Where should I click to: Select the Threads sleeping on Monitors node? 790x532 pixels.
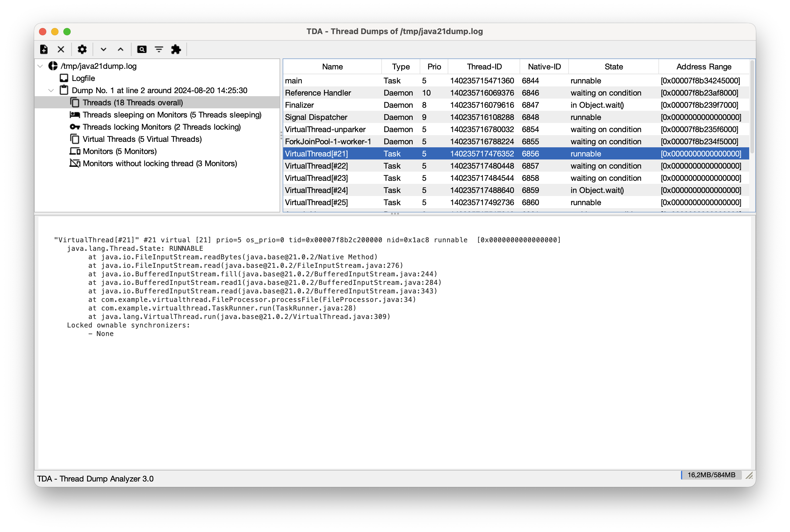(172, 115)
